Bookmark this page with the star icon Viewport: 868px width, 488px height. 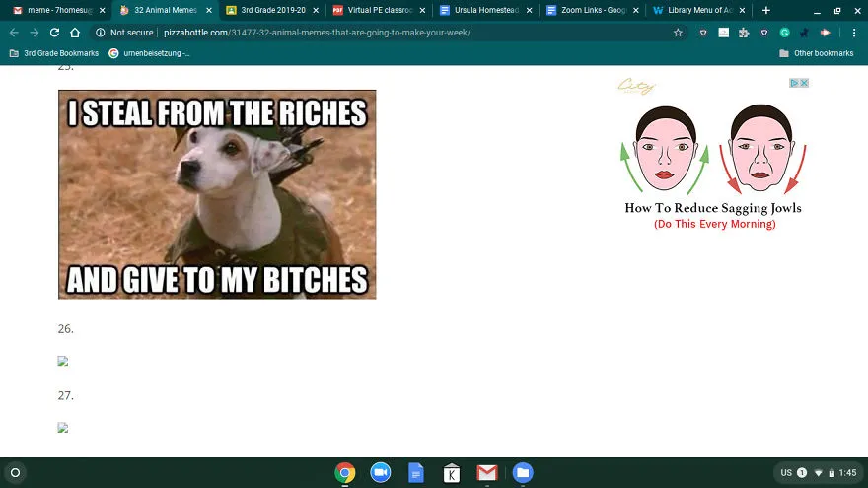point(678,33)
